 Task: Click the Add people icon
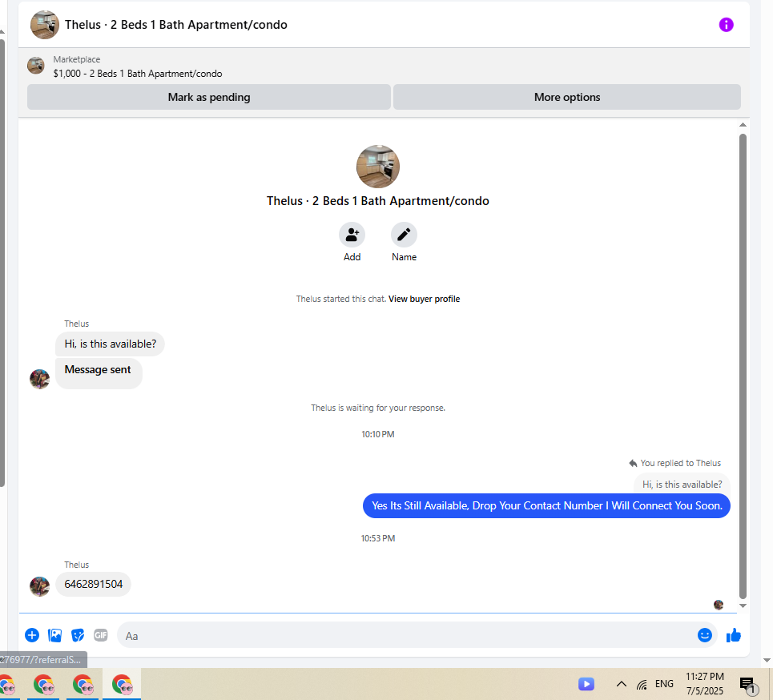point(352,235)
